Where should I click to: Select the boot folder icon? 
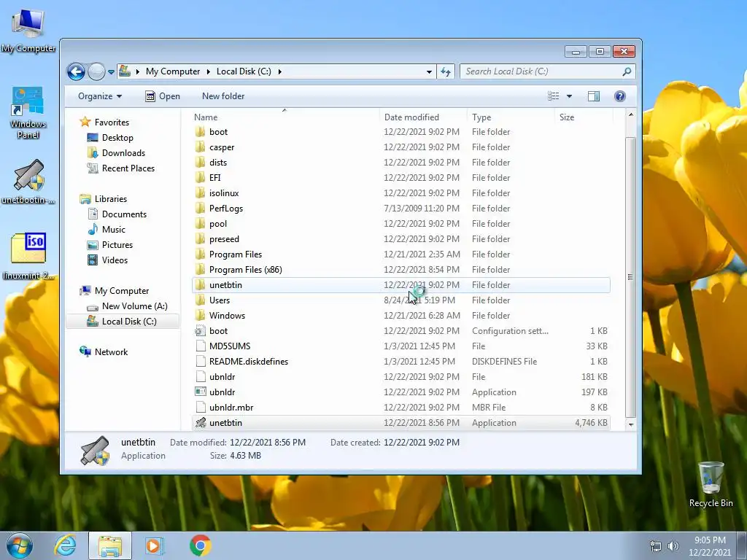[201, 132]
